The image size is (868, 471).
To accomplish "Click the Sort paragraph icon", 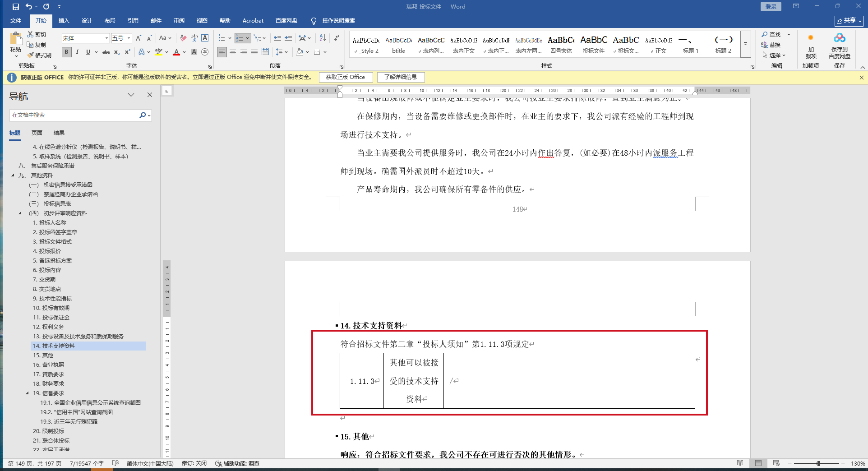I will pyautogui.click(x=323, y=38).
